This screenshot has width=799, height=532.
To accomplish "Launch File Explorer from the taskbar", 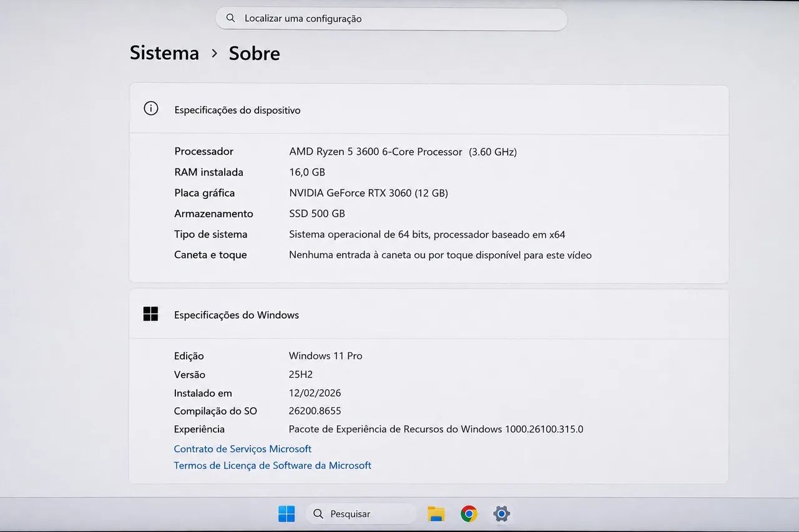I will [x=436, y=514].
